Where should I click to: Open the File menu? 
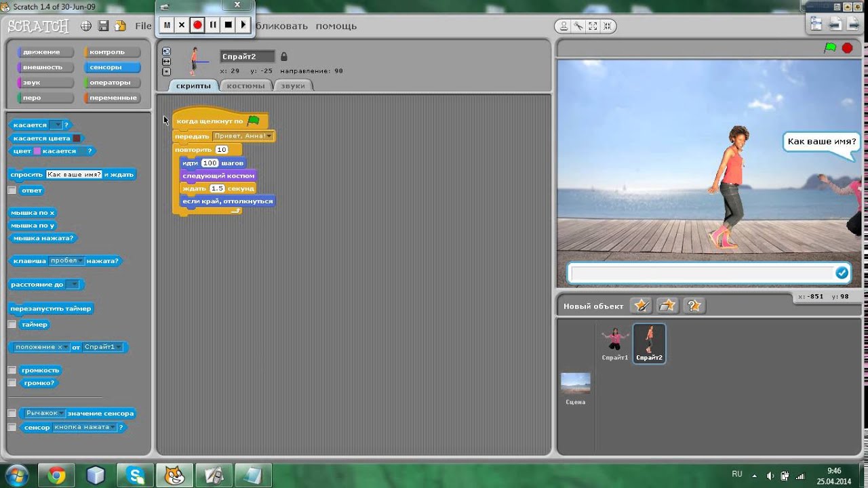[143, 26]
